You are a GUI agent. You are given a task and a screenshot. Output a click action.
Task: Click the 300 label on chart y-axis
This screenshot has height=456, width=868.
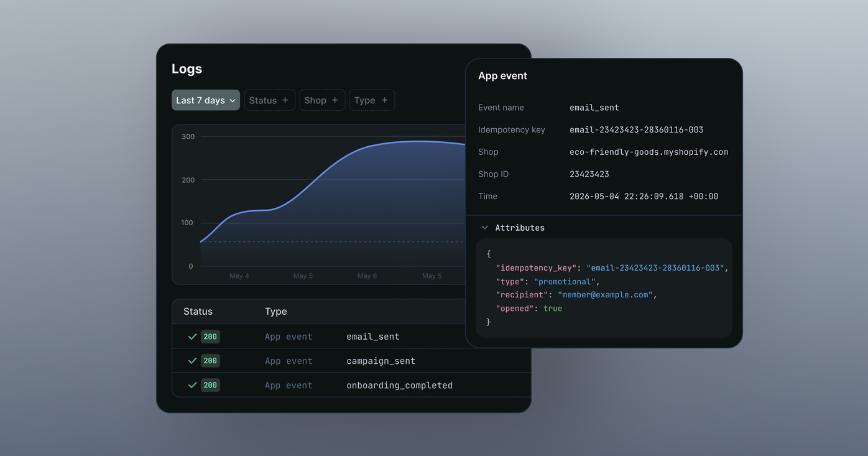188,137
